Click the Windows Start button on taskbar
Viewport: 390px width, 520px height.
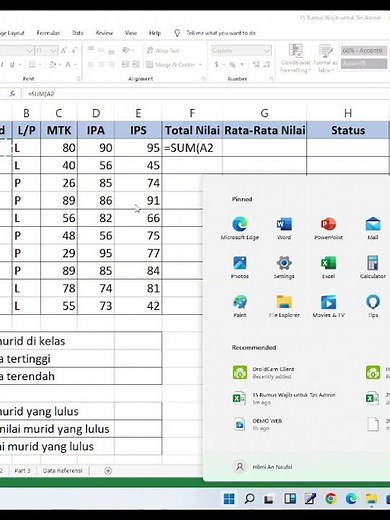tap(229, 499)
